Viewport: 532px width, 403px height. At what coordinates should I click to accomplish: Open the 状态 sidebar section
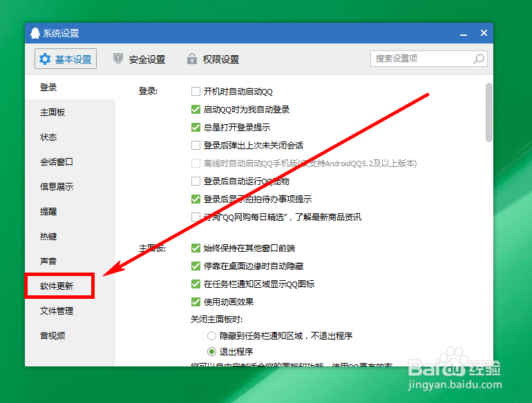tap(70, 137)
